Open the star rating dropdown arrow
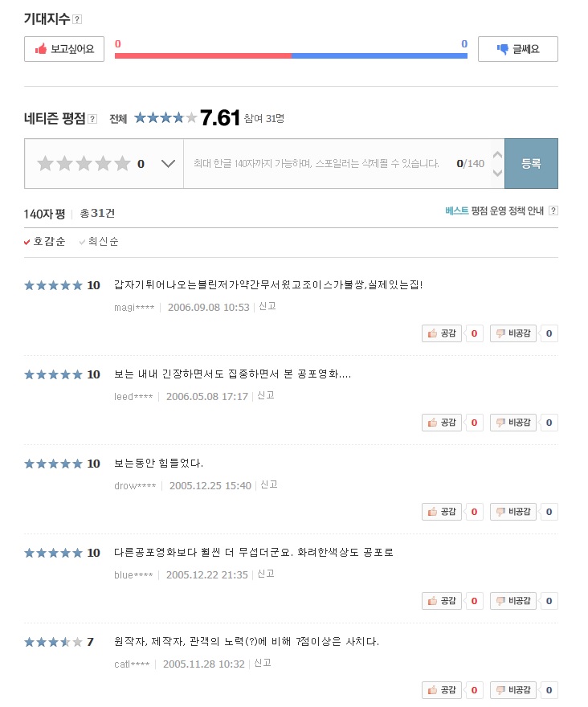The width and height of the screenshot is (588, 707). 168,164
